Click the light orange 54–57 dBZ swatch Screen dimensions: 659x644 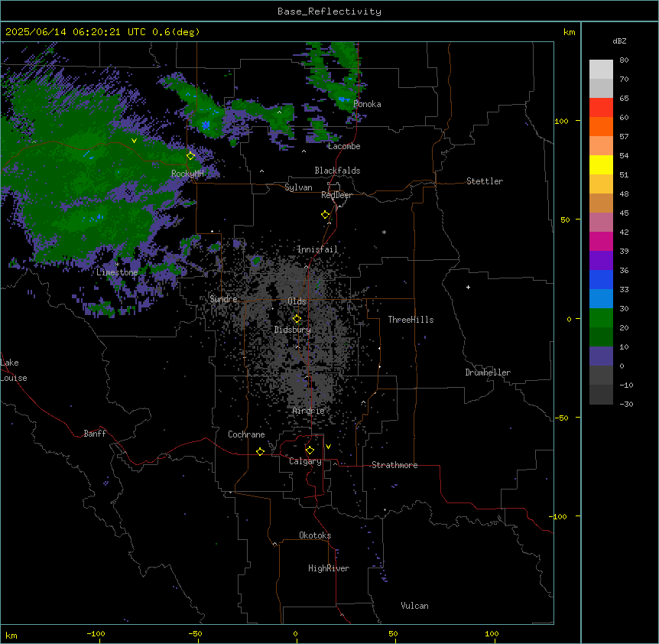(x=601, y=146)
